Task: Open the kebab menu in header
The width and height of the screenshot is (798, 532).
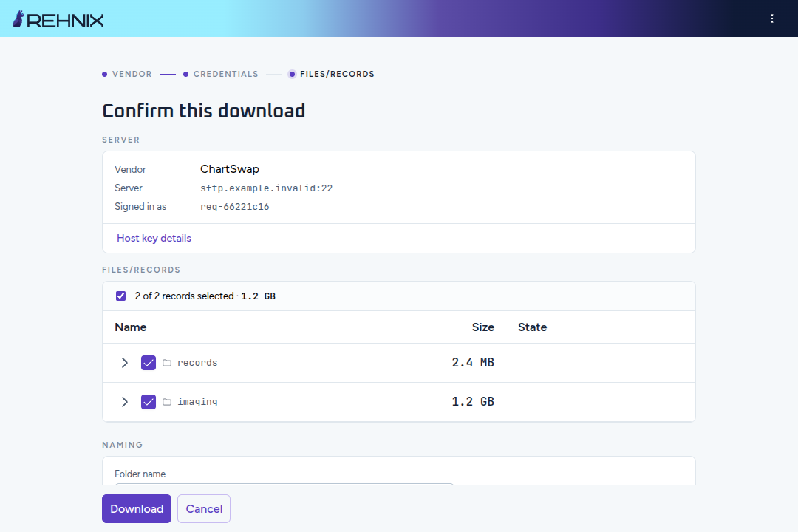Action: pyautogui.click(x=771, y=18)
